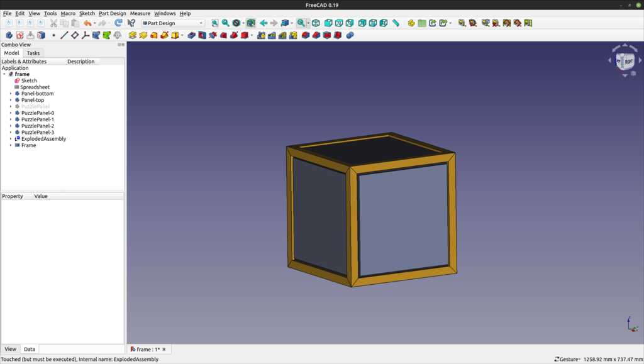Expand the PuzzlePanel-0 tree item
The height and width of the screenshot is (364, 644).
click(11, 113)
